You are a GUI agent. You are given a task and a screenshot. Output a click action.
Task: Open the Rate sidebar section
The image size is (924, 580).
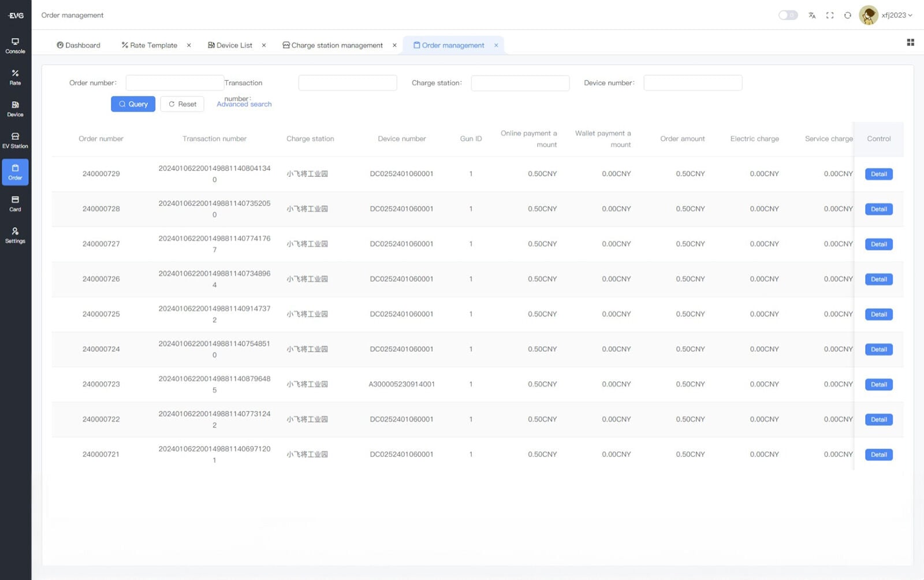tap(15, 77)
